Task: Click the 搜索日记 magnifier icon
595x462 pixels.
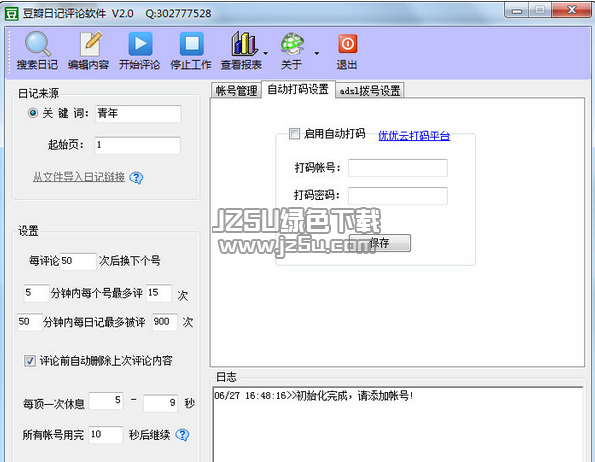Action: click(x=38, y=44)
